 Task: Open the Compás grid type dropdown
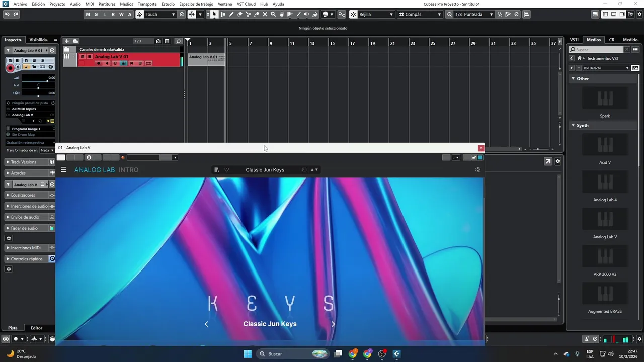pyautogui.click(x=420, y=14)
